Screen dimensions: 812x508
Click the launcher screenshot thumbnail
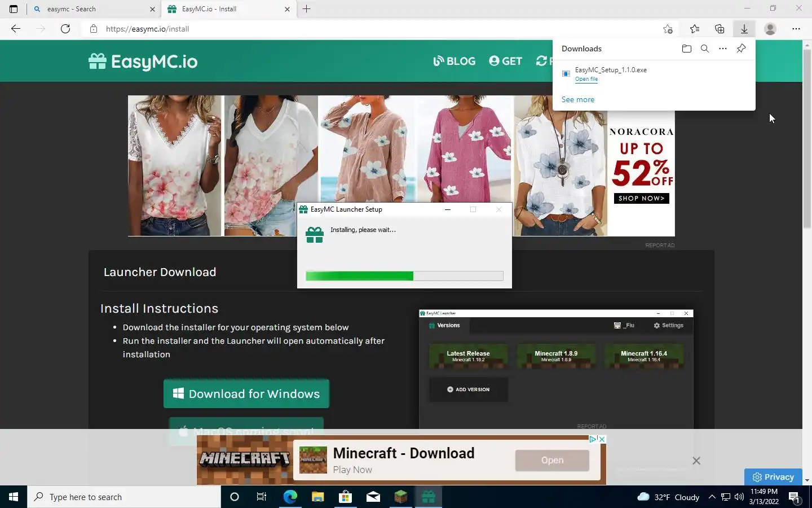click(556, 369)
